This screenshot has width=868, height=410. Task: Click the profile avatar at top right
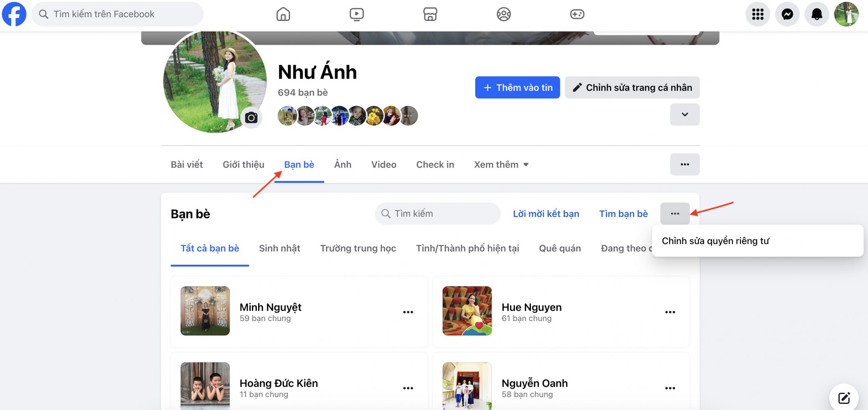click(x=846, y=14)
